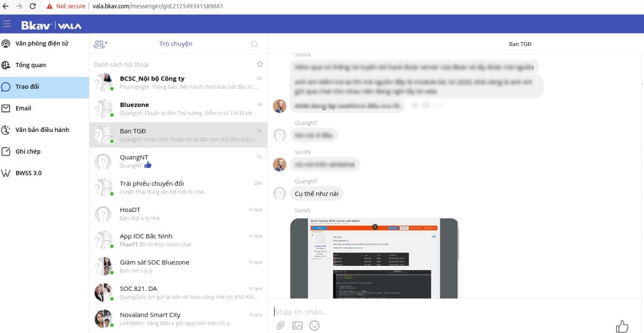Click the HoaDT avatar in conversation list
The height and width of the screenshot is (333, 644).
103,214
